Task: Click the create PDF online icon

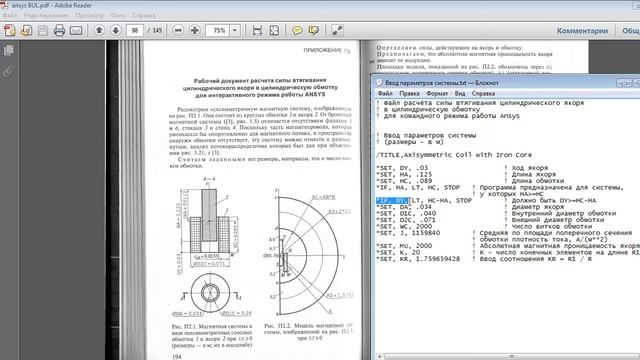Action: [10, 31]
